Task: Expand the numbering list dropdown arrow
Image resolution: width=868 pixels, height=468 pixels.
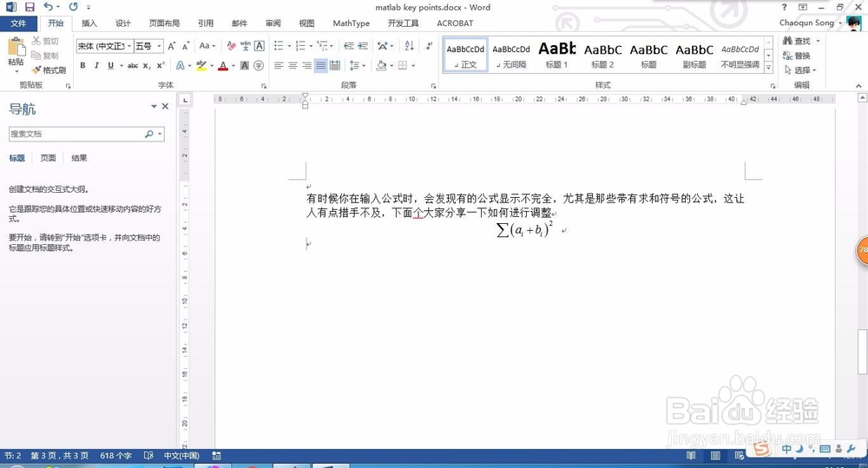Action: point(311,46)
